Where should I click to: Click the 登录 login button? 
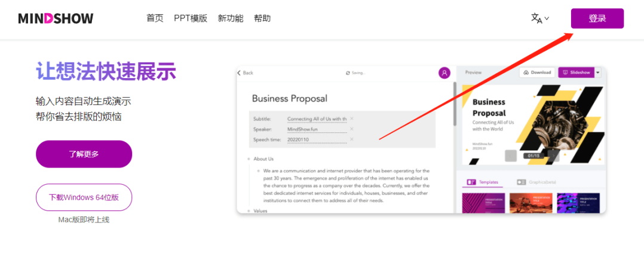tap(597, 18)
